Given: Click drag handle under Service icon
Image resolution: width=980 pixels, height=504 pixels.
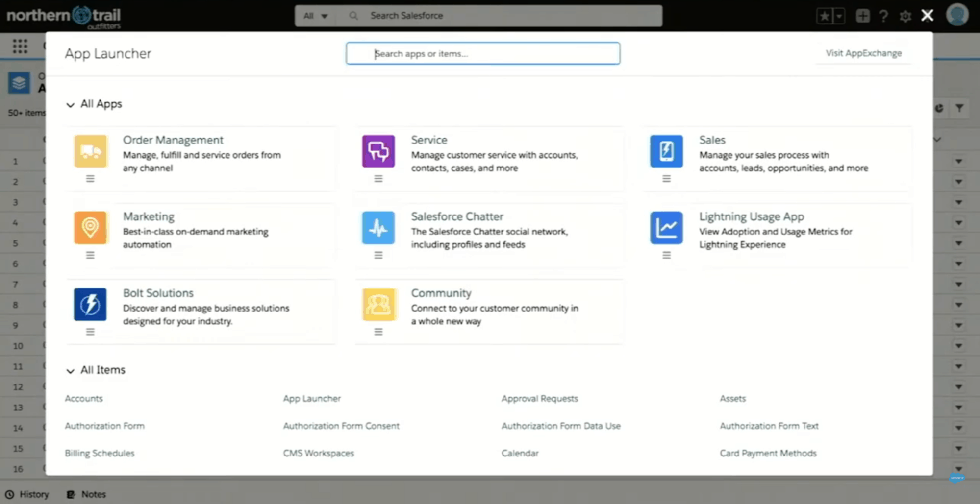Looking at the screenshot, I should tap(378, 179).
